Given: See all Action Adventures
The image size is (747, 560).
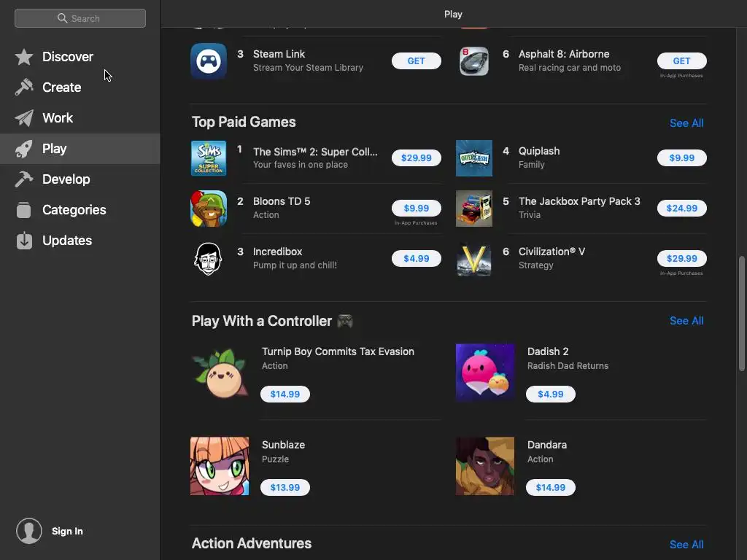Looking at the screenshot, I should 686,545.
